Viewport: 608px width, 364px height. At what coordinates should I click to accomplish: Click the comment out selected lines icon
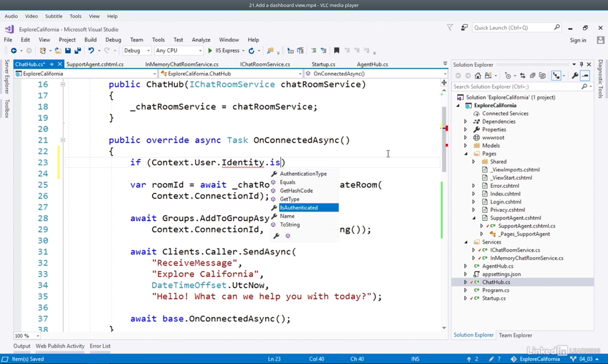pos(314,51)
